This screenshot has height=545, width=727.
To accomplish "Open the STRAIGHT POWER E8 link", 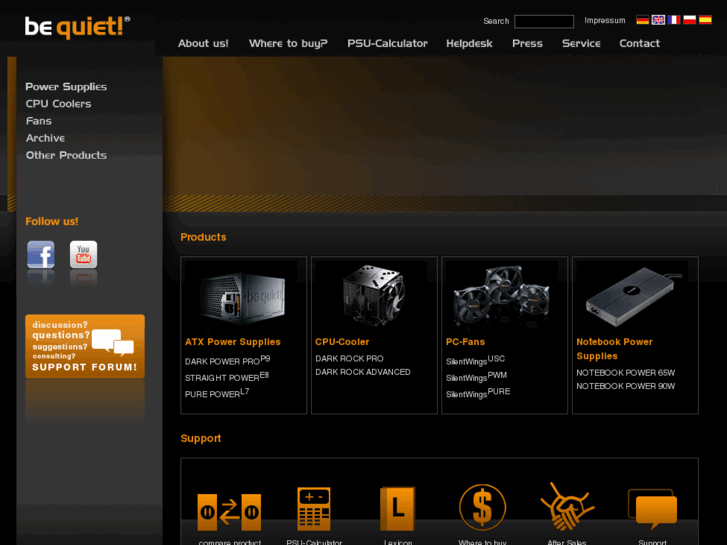I will [x=227, y=377].
